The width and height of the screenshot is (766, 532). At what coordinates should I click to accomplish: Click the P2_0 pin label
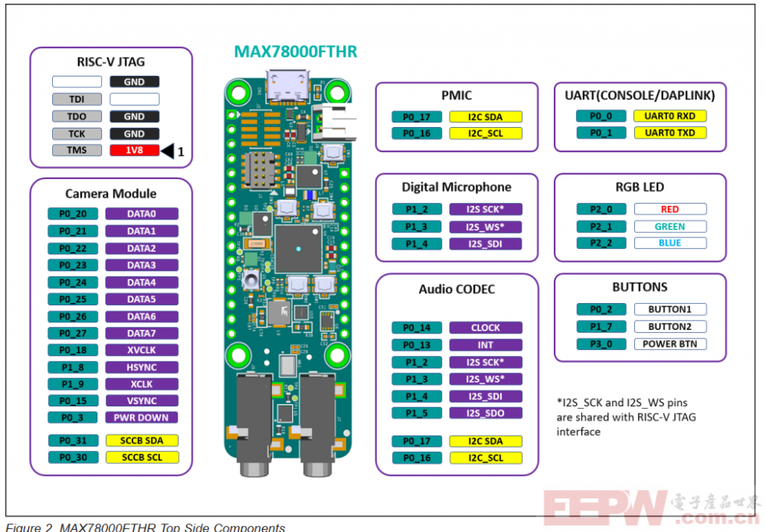click(601, 210)
